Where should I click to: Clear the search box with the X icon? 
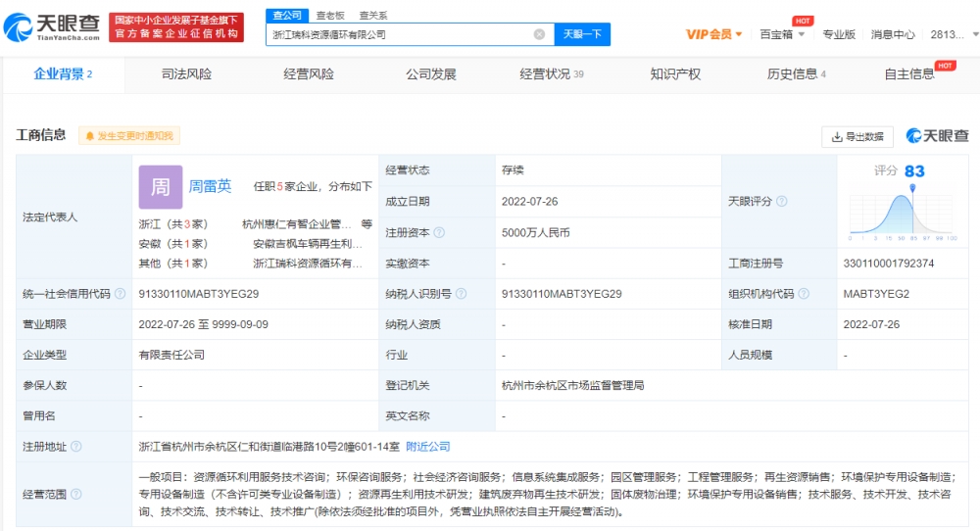click(539, 34)
